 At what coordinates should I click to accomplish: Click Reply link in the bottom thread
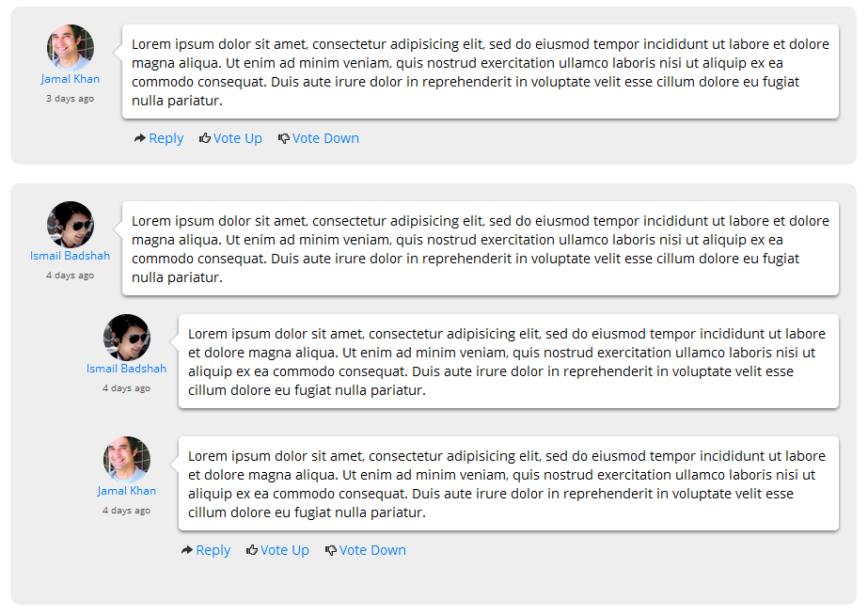[x=213, y=550]
